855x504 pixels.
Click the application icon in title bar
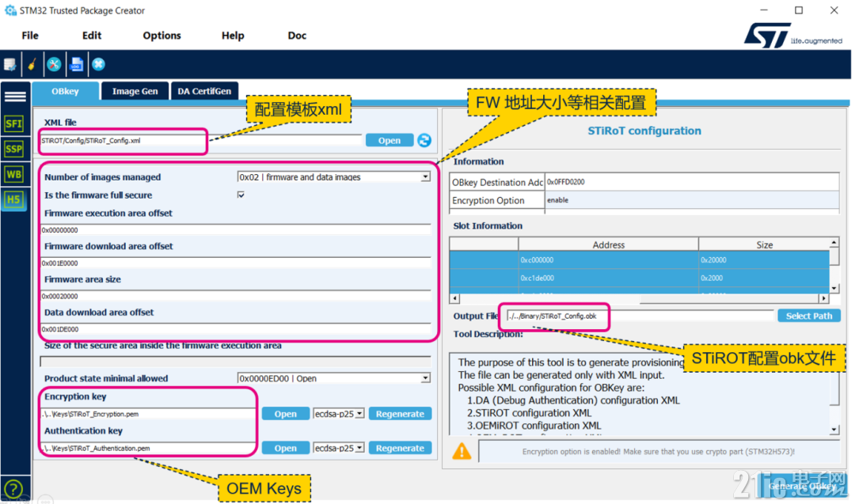tap(10, 10)
